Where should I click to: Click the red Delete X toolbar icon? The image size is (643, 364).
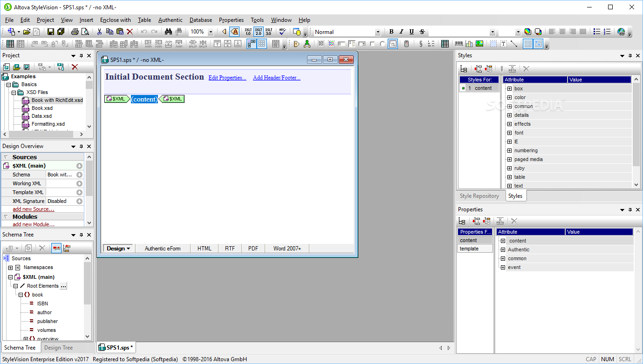[x=130, y=32]
